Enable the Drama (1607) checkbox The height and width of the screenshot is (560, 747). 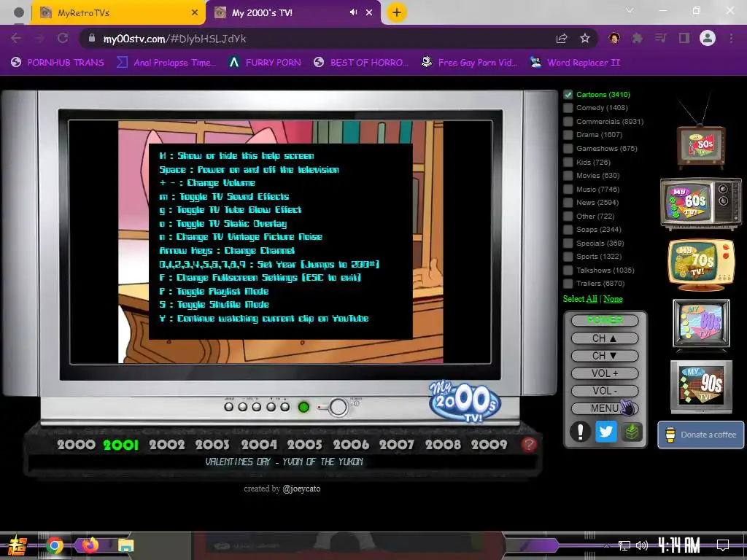click(x=568, y=135)
